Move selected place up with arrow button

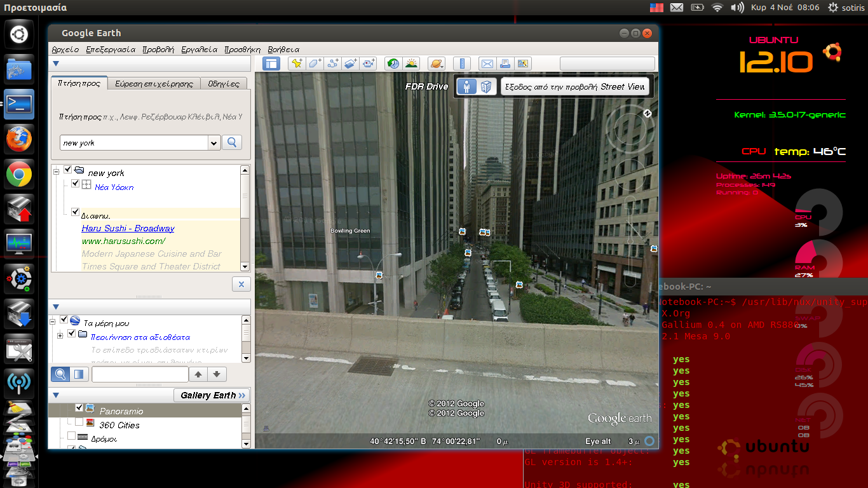pyautogui.click(x=198, y=374)
